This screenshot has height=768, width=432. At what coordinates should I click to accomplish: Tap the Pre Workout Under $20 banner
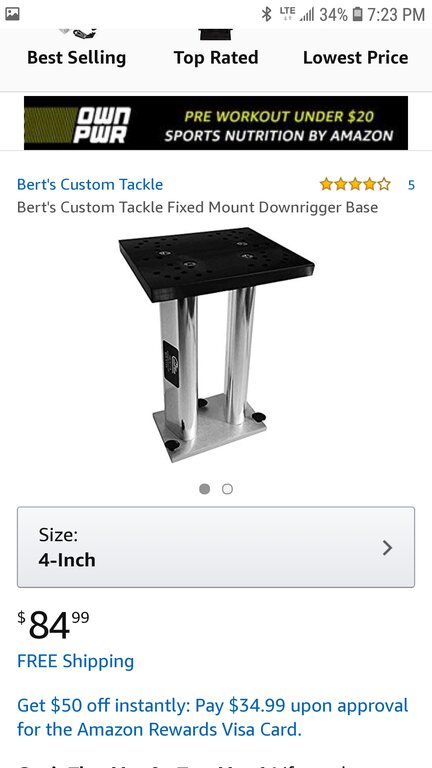pos(216,123)
